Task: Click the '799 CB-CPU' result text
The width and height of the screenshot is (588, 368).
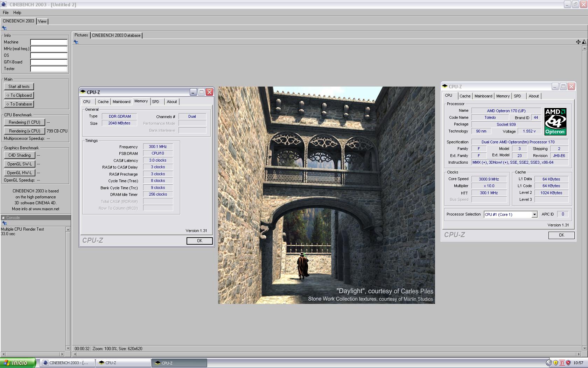Action: (x=57, y=131)
